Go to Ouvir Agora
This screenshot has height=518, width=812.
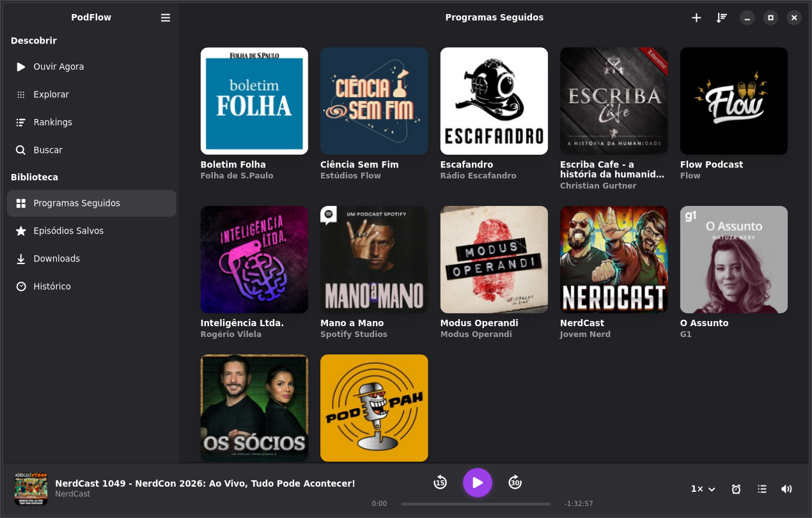(91, 67)
